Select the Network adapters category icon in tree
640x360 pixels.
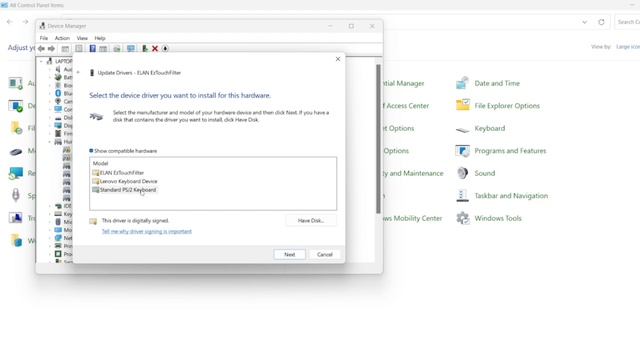pos(58,238)
